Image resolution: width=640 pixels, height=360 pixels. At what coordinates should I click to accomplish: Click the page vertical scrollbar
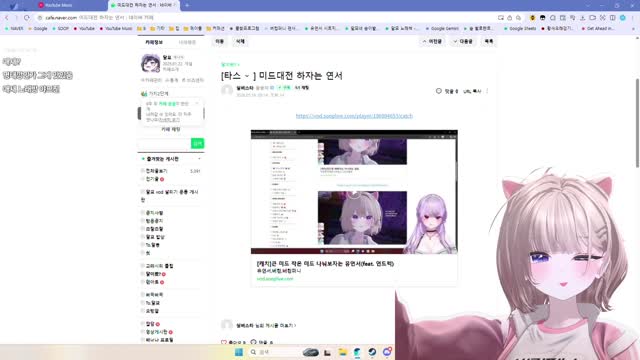637,122
